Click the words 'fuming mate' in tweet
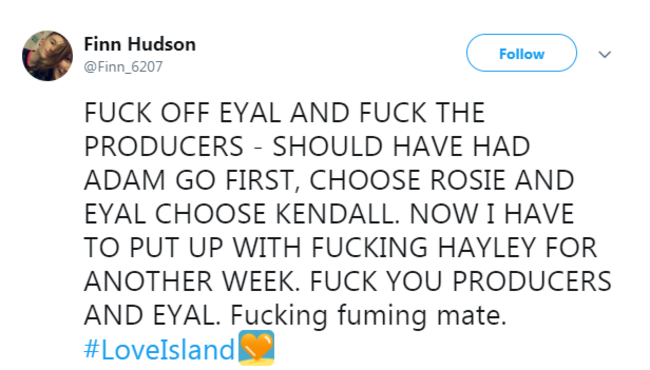 pyautogui.click(x=422, y=316)
